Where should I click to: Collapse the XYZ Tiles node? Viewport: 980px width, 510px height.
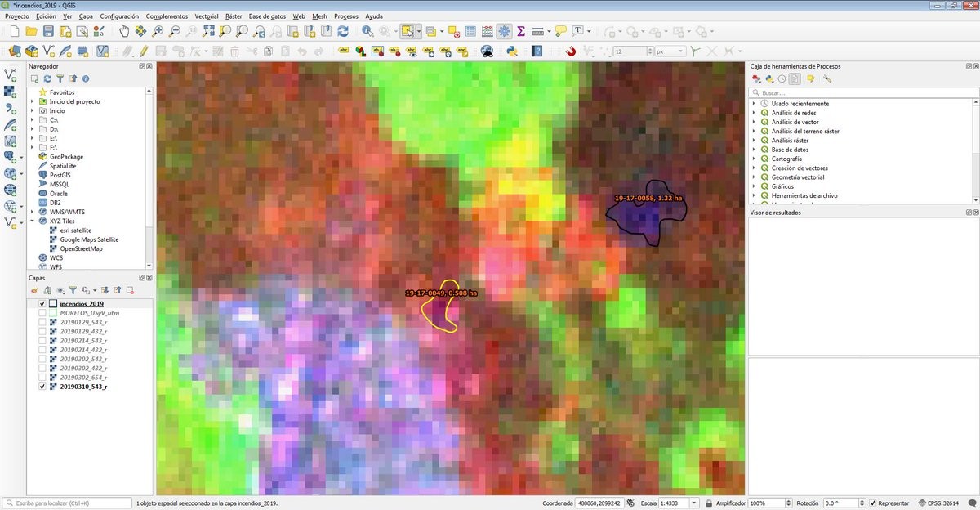[32, 221]
